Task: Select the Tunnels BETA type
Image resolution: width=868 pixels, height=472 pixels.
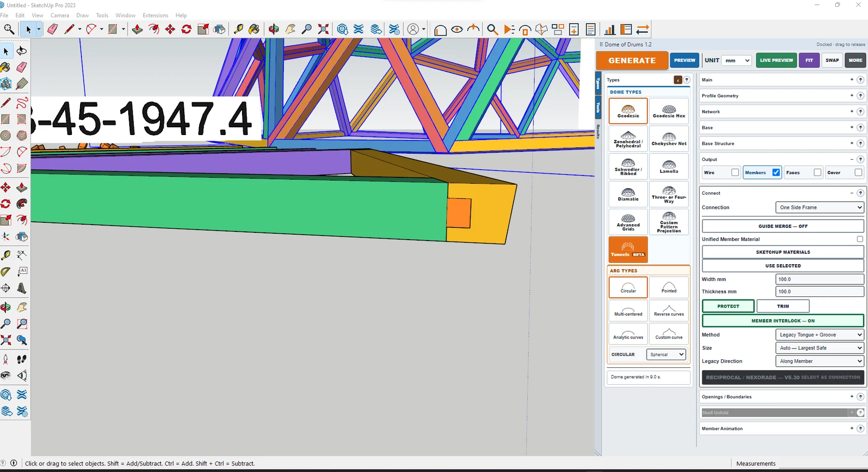Action: tap(628, 249)
